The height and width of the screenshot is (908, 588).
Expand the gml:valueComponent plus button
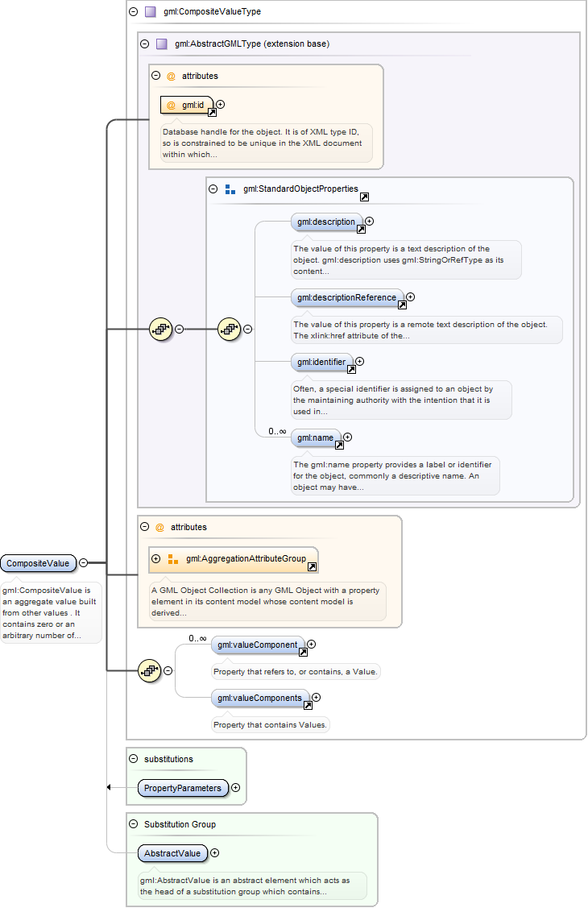(x=312, y=644)
